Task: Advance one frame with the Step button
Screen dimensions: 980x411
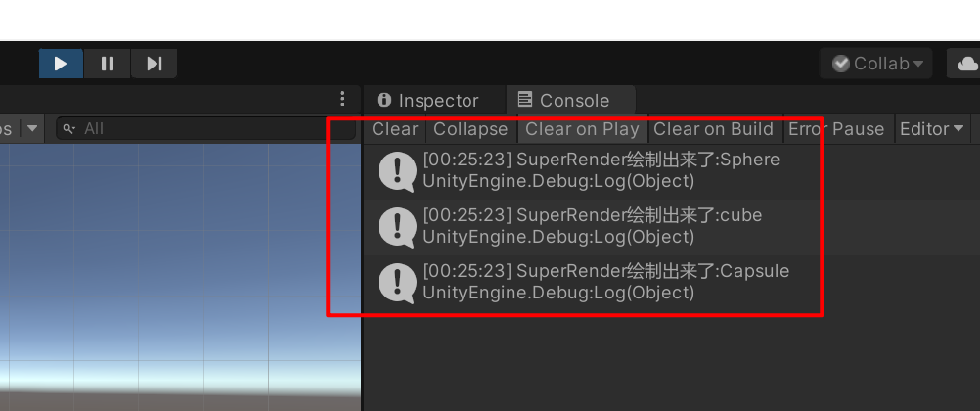Action: (154, 64)
